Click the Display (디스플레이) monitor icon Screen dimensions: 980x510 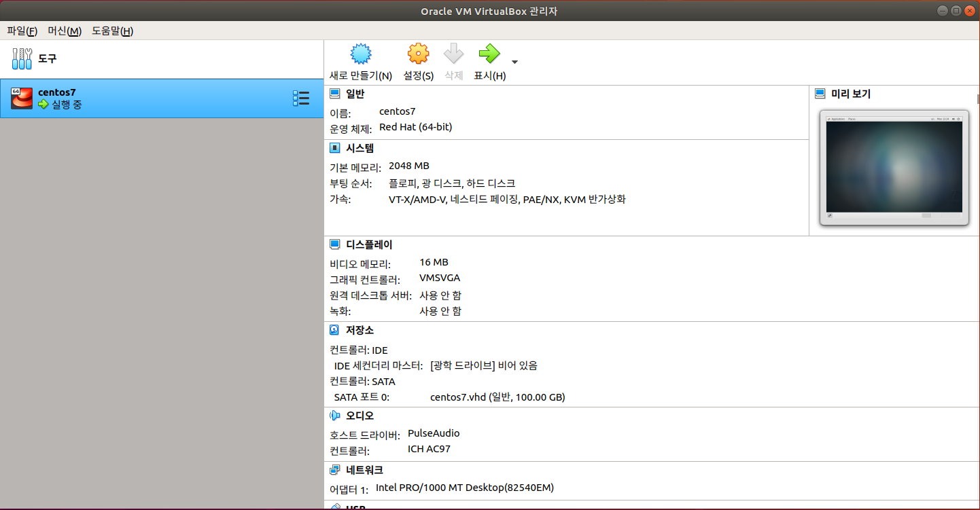click(334, 244)
